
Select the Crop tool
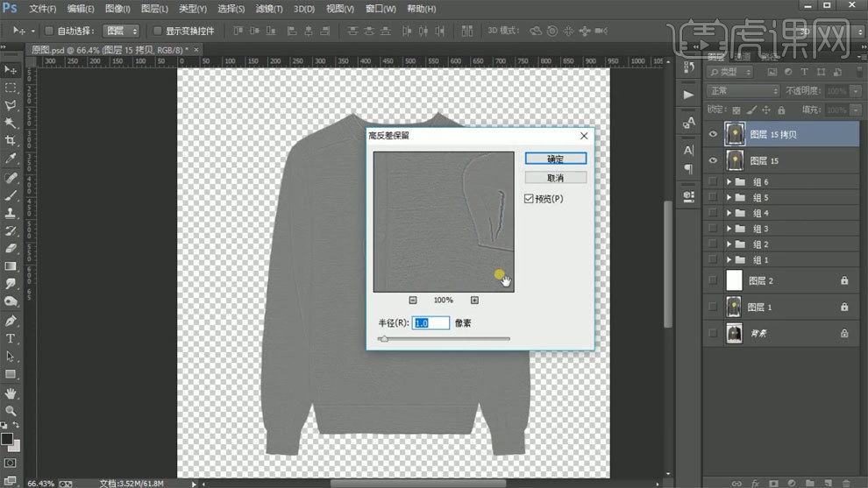[11, 141]
